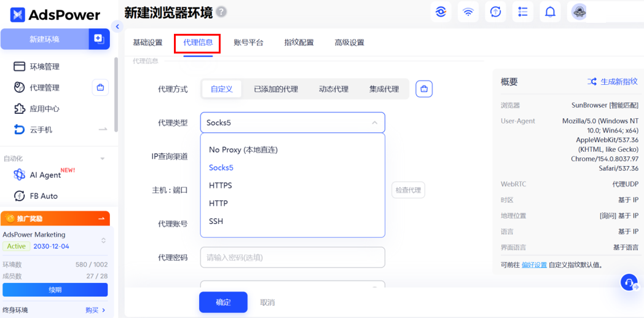Click the help question mark beside 新建浏览器环境

coord(221,12)
